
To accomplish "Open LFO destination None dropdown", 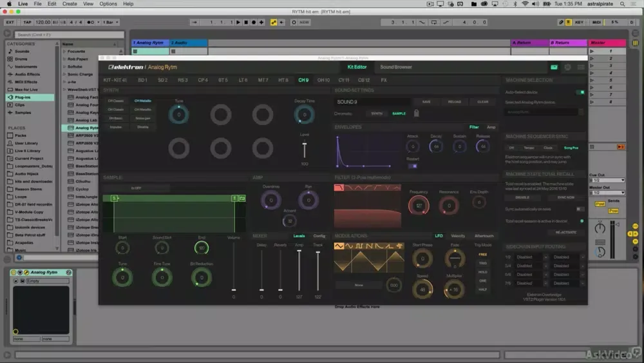I will (x=359, y=285).
